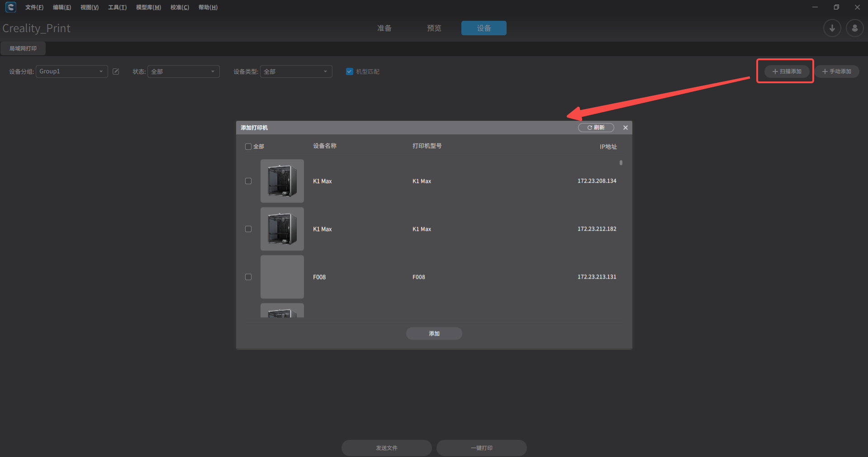Toggle the 机型匹配 checkbox
Viewport: 868px width, 457px height.
(349, 71)
